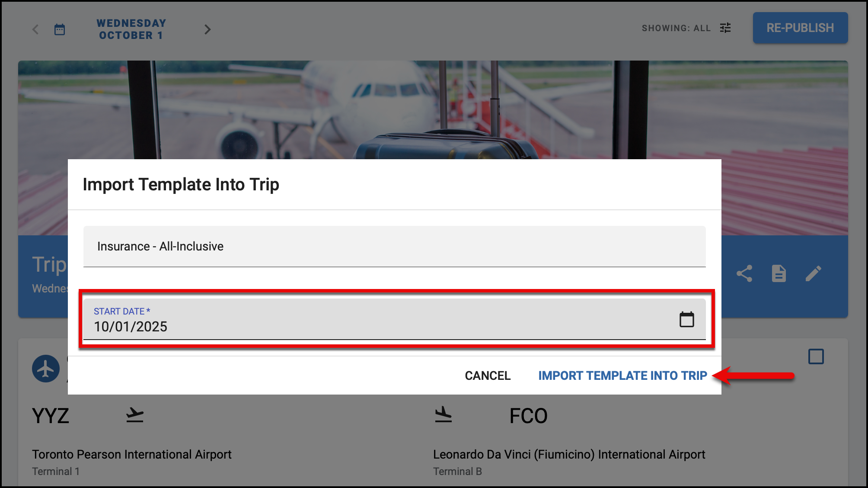Click the airplane flight segment icon

(46, 369)
